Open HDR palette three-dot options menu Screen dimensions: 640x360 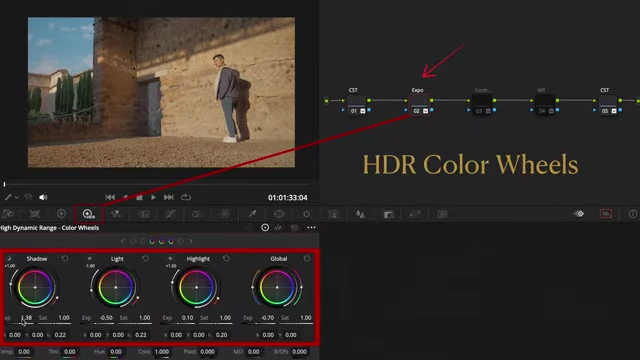[311, 227]
